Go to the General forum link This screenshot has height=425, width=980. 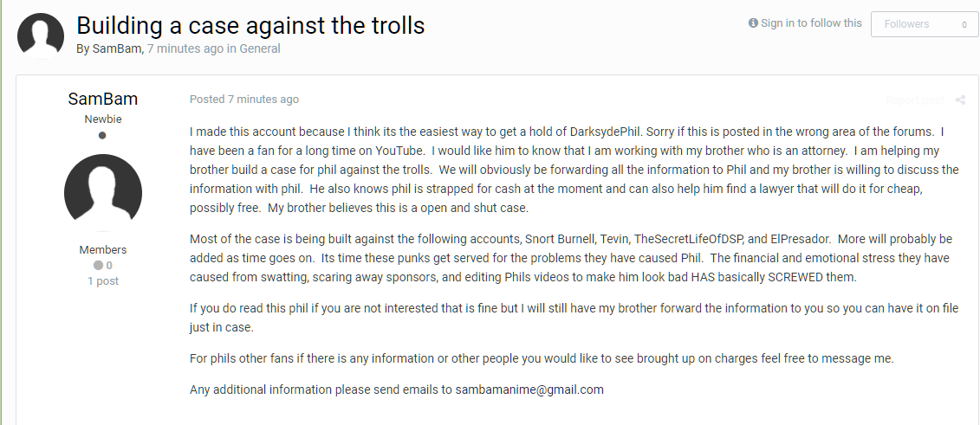click(259, 48)
